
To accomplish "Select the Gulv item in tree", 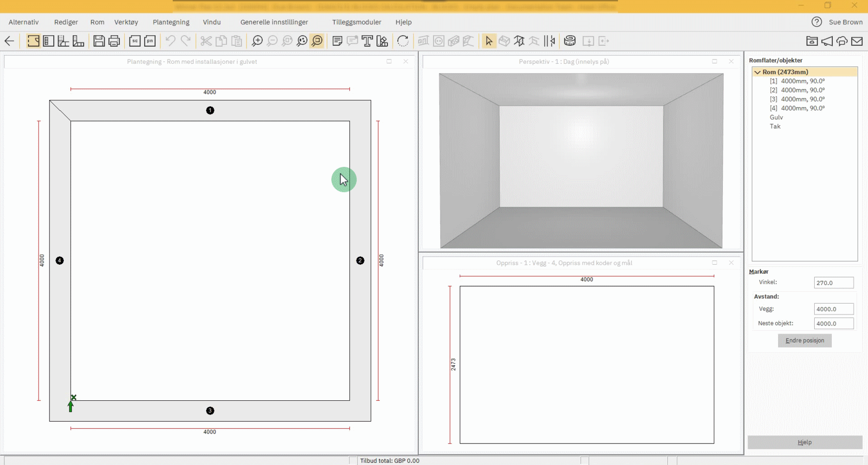I will tap(776, 117).
